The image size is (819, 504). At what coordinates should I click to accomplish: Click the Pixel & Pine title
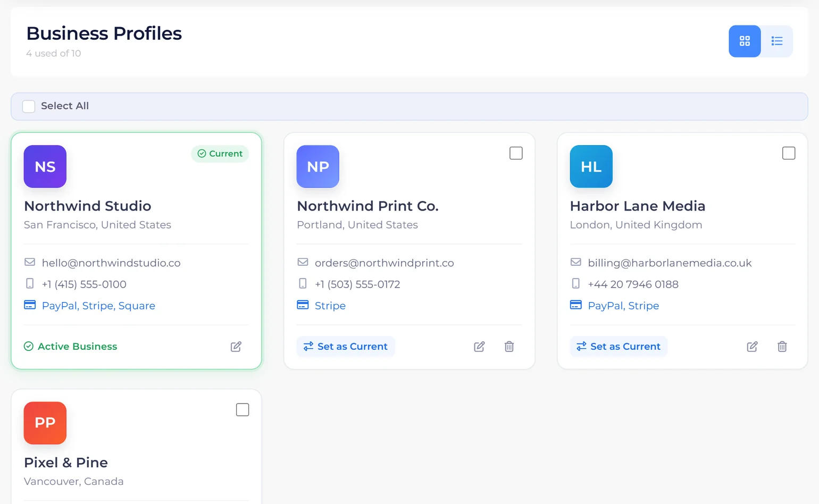66,463
